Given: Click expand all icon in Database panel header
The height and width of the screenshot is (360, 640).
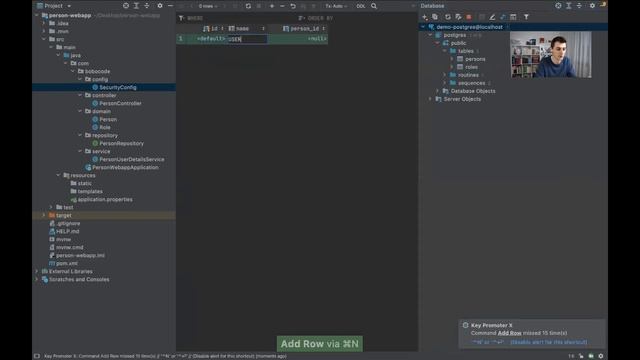Looking at the screenshot, I should click(x=569, y=6).
